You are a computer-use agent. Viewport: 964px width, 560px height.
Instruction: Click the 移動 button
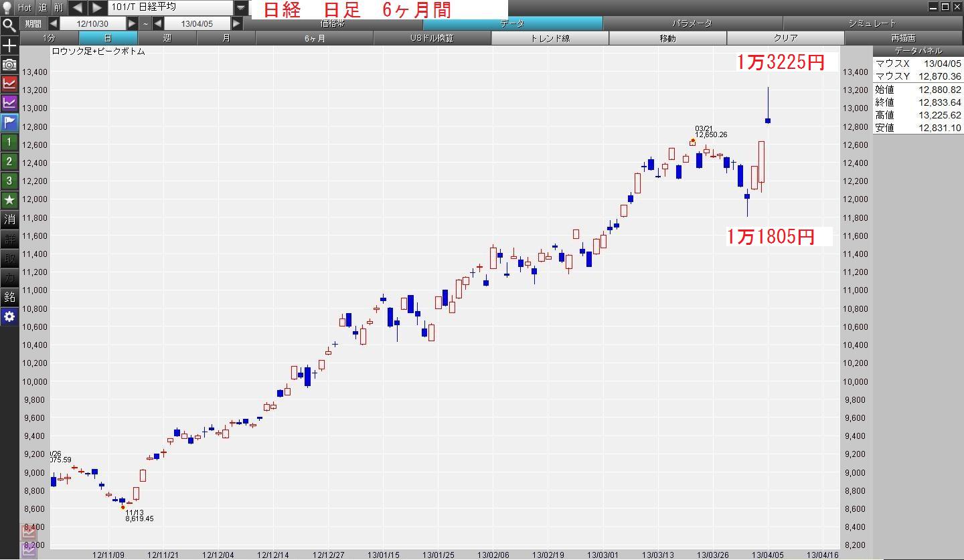click(667, 38)
